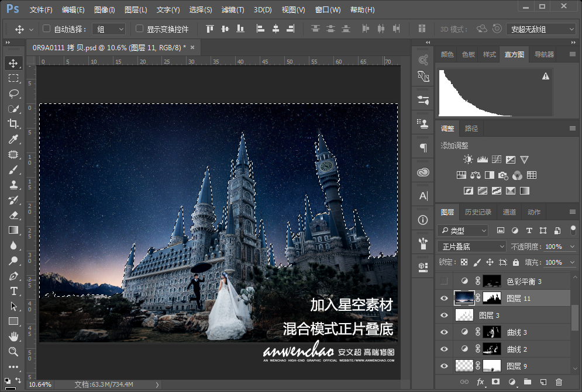Open the layer style fx menu

(480, 381)
